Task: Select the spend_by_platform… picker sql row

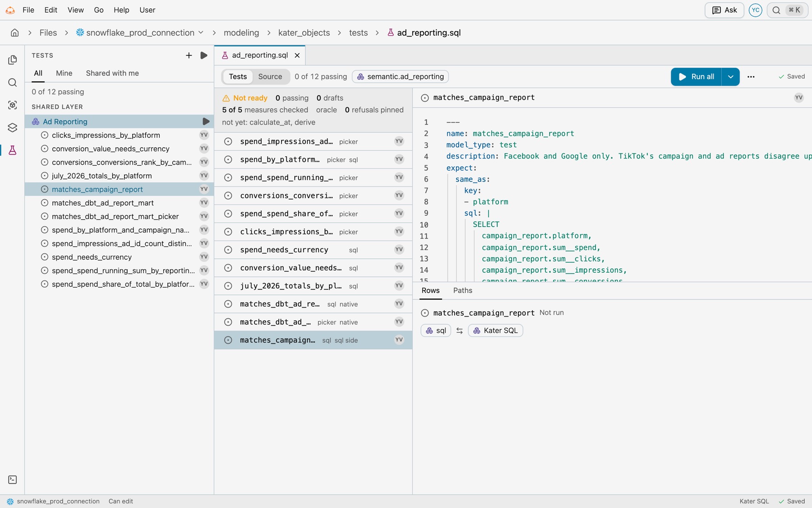Action: click(x=313, y=159)
